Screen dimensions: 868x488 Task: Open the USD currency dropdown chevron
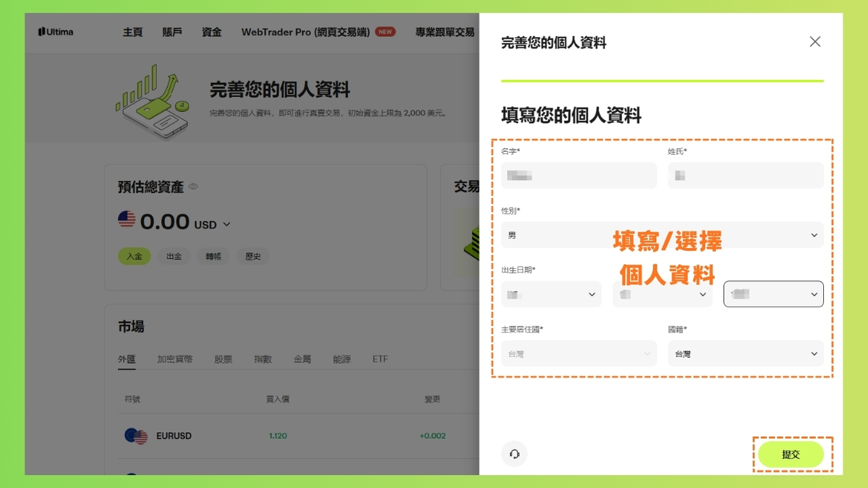[226, 225]
